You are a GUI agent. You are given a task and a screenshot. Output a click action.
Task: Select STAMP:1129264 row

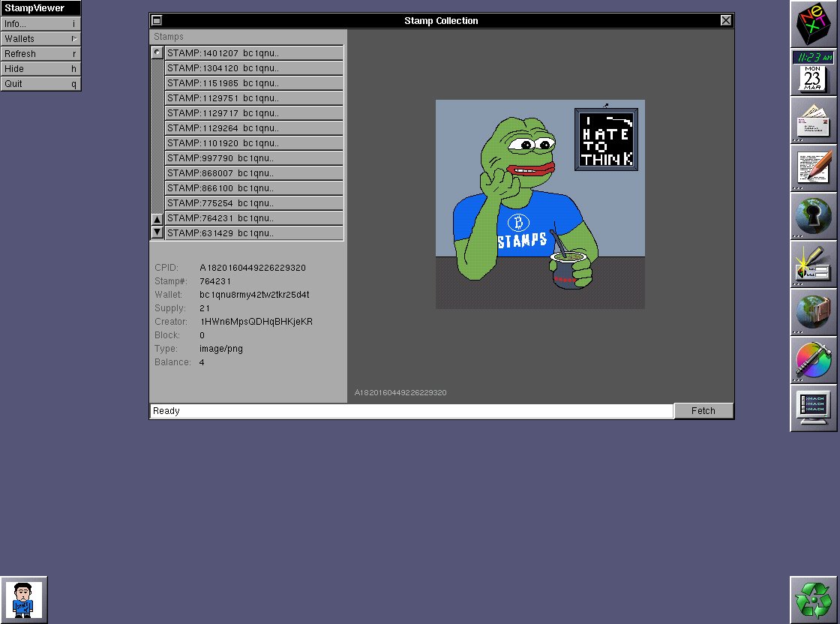(254, 128)
